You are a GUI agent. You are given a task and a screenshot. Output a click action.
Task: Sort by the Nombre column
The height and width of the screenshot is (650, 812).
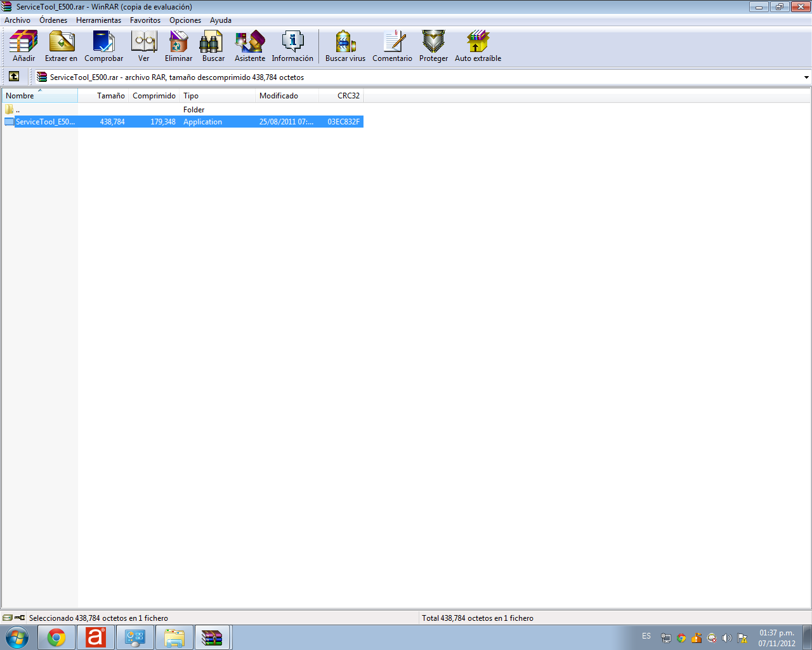point(39,96)
